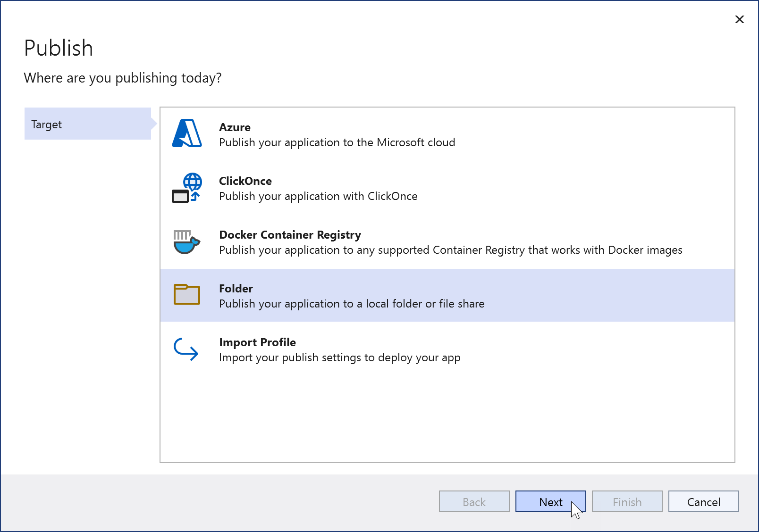Pick the Docker Container Registry heading
The image size is (759, 532).
click(290, 235)
